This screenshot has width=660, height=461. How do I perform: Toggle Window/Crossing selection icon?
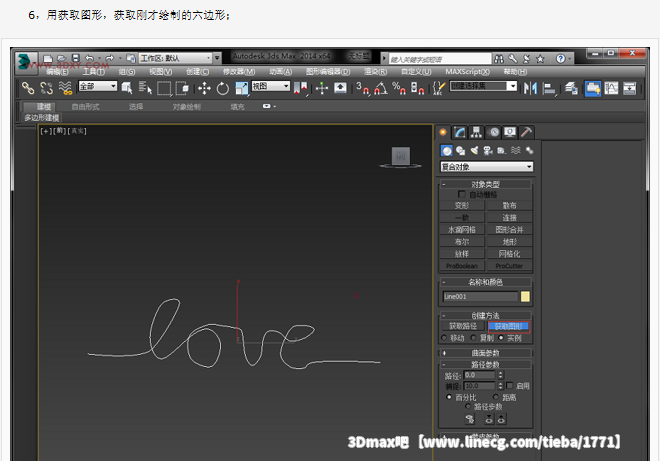click(183, 88)
